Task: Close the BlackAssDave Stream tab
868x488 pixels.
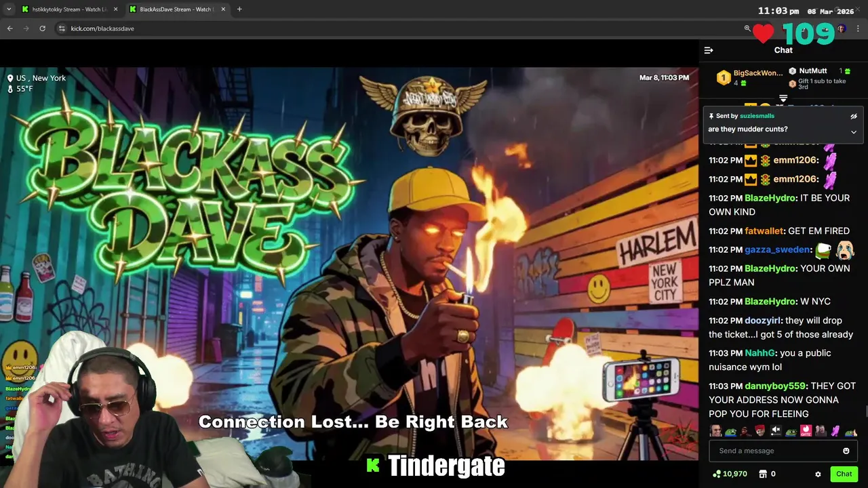Action: pyautogui.click(x=223, y=9)
